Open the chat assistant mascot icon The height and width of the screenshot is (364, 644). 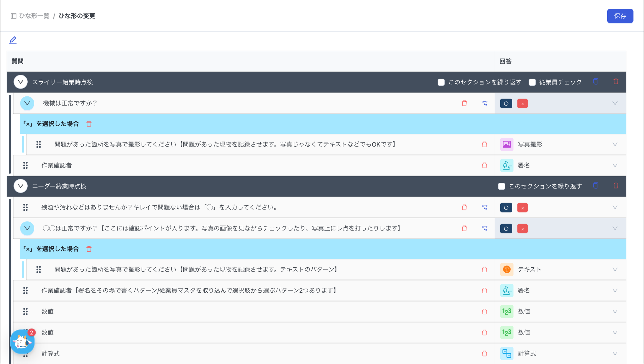pyautogui.click(x=22, y=342)
